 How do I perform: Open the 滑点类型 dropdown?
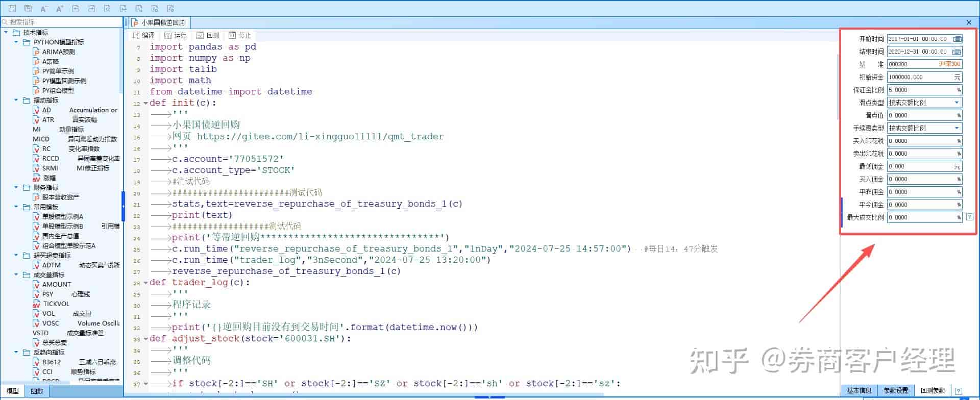pyautogui.click(x=957, y=103)
